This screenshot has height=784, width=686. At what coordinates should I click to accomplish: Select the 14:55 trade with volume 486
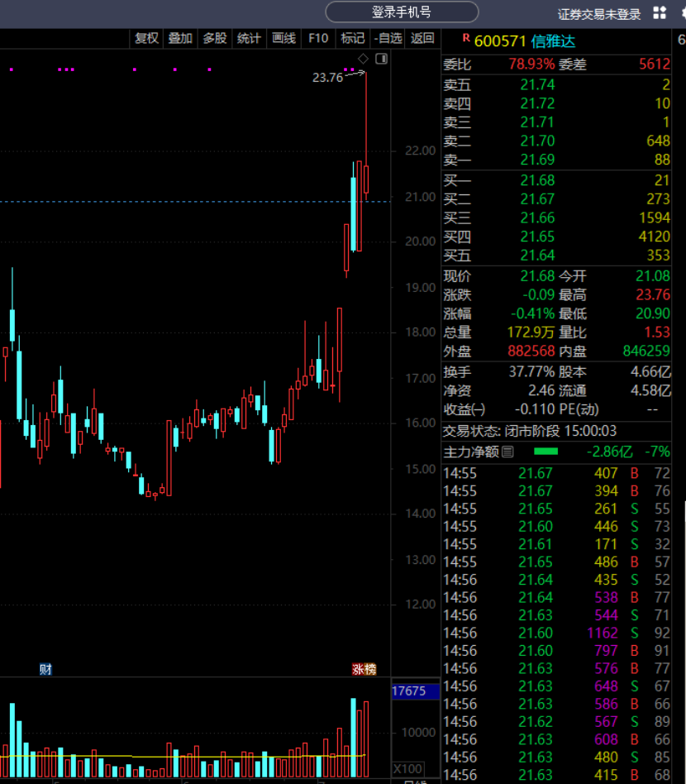(556, 562)
